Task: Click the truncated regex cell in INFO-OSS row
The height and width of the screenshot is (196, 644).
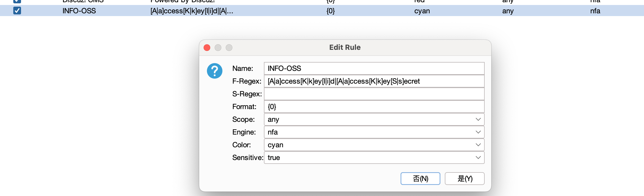Action: point(192,11)
